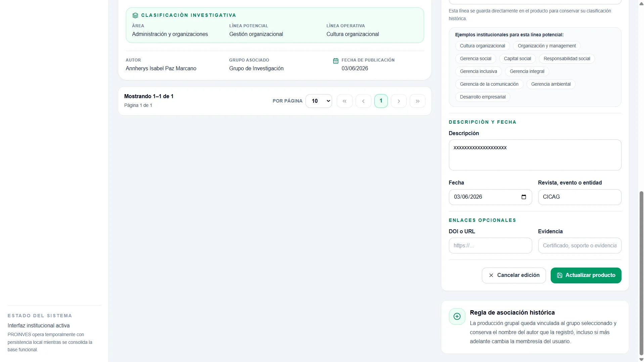Click the X icon in Cancelar edición
644x362 pixels.
491,275
